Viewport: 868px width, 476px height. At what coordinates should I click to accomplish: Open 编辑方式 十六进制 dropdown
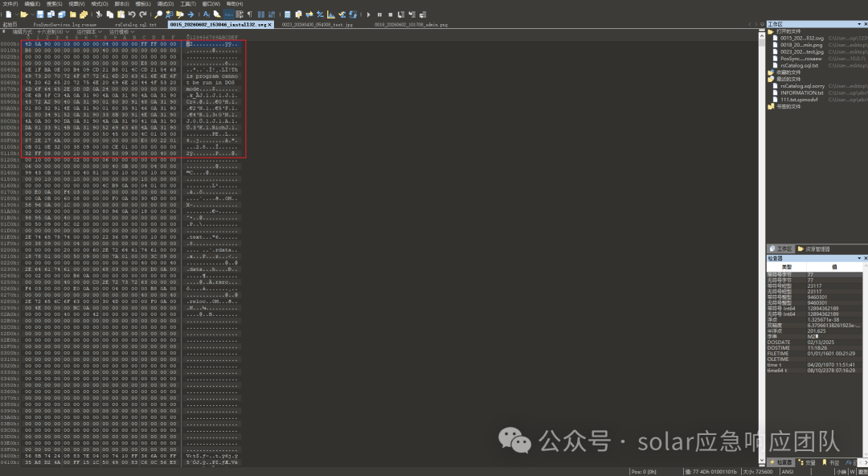42,32
